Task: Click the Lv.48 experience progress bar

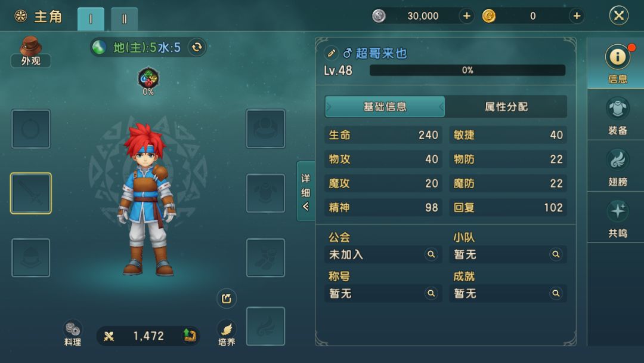Action: (x=467, y=70)
